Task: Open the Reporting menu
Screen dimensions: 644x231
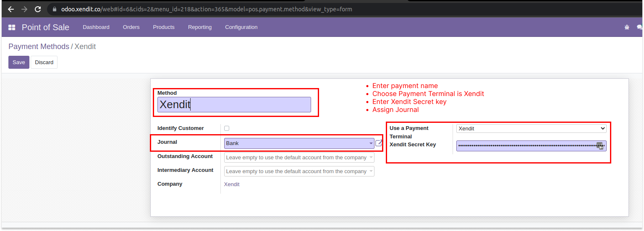Action: [x=200, y=27]
